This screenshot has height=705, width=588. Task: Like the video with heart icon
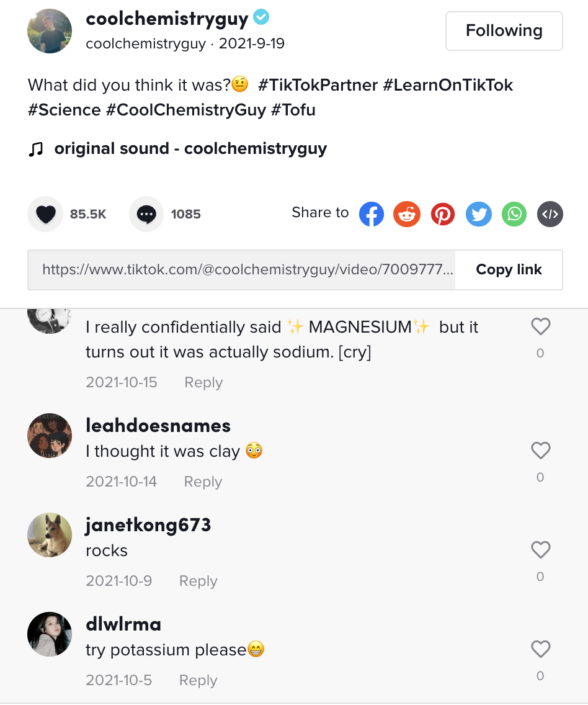click(46, 215)
